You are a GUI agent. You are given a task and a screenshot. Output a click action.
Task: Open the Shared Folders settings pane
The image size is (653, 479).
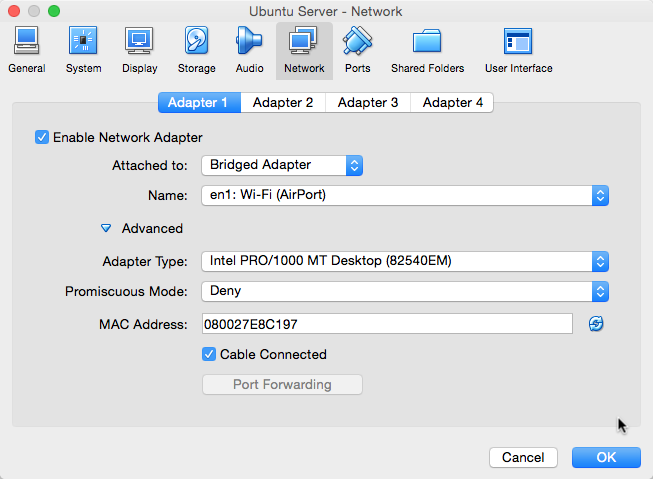pyautogui.click(x=427, y=50)
